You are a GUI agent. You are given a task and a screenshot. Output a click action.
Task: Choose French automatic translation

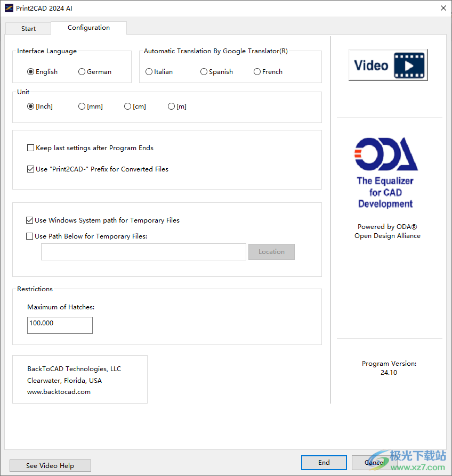[x=268, y=72]
